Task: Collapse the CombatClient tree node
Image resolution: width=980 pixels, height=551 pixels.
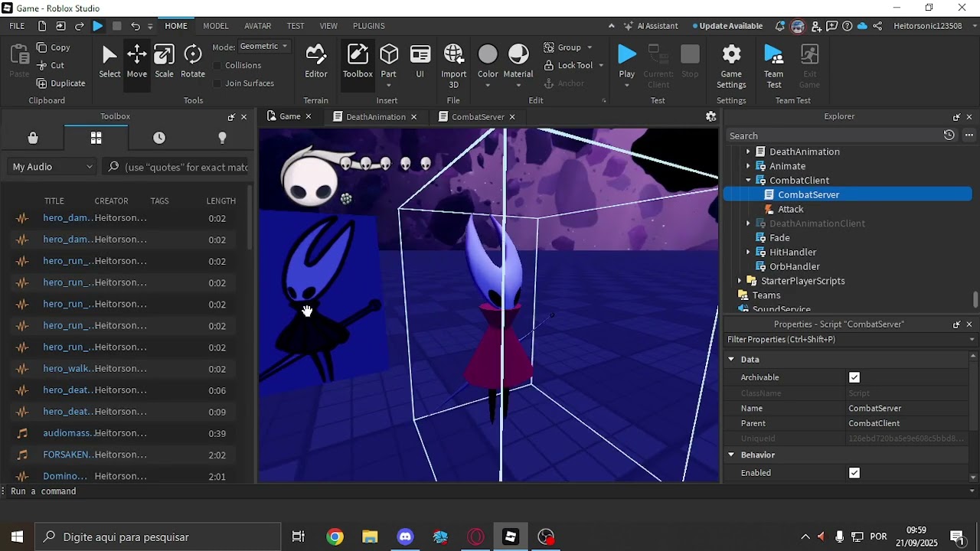Action: pos(748,181)
